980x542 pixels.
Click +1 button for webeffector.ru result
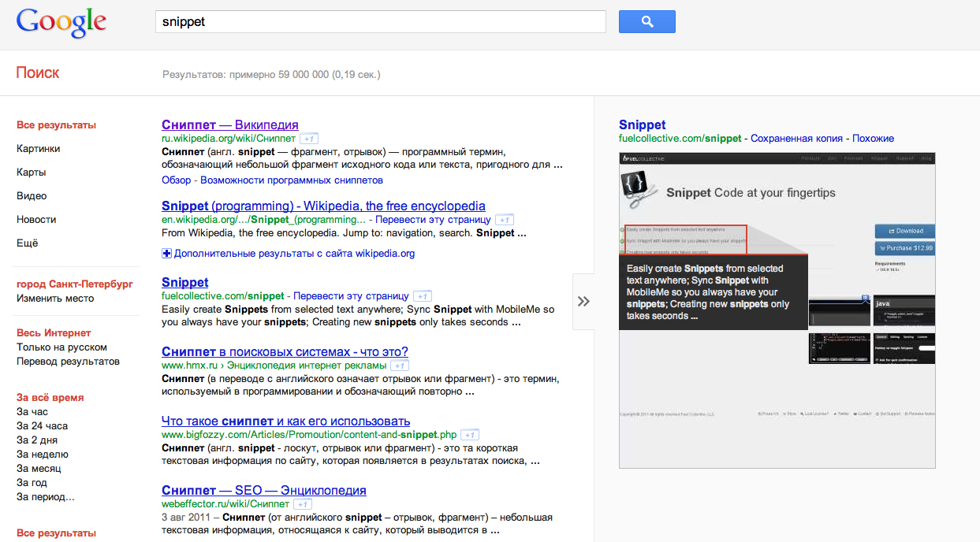(x=303, y=504)
